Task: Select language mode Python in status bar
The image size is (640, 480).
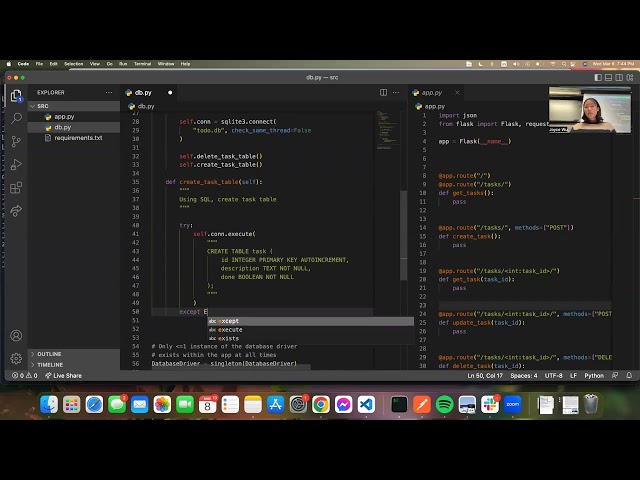Action: click(x=594, y=376)
